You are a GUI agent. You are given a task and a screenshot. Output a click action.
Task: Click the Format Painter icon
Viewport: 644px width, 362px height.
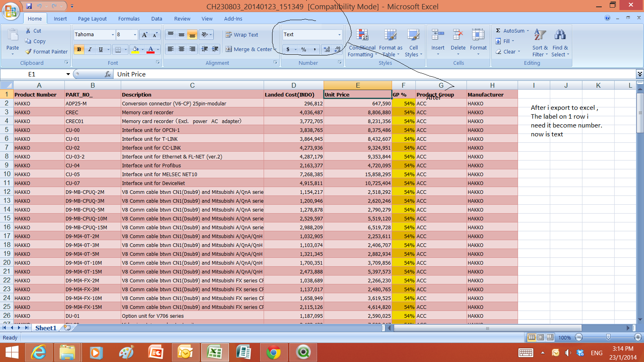click(x=29, y=51)
